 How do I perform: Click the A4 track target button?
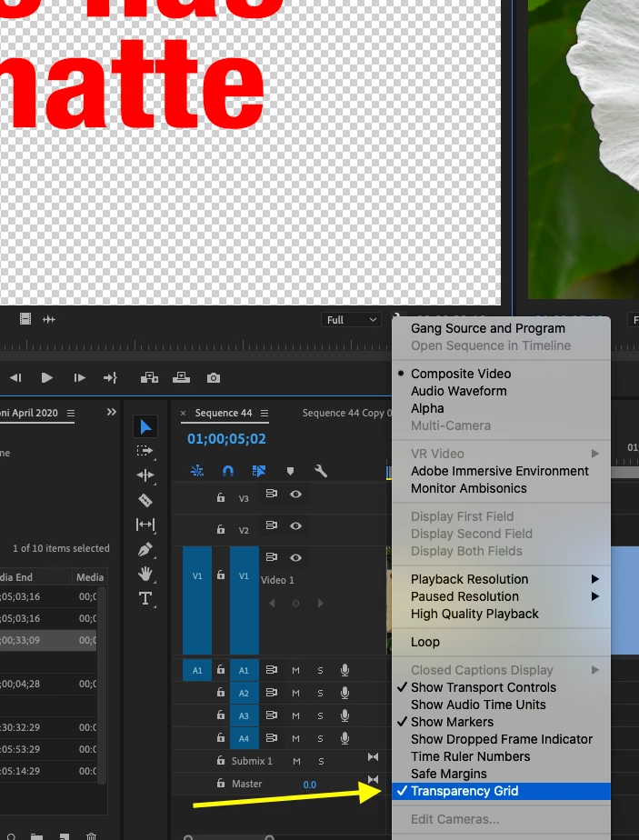click(x=245, y=738)
